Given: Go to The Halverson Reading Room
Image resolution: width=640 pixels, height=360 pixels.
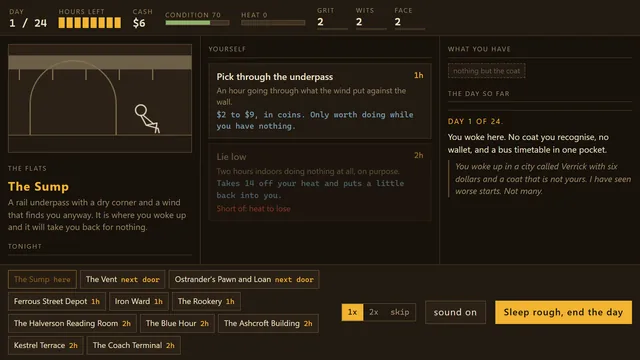Looking at the screenshot, I should (72, 324).
